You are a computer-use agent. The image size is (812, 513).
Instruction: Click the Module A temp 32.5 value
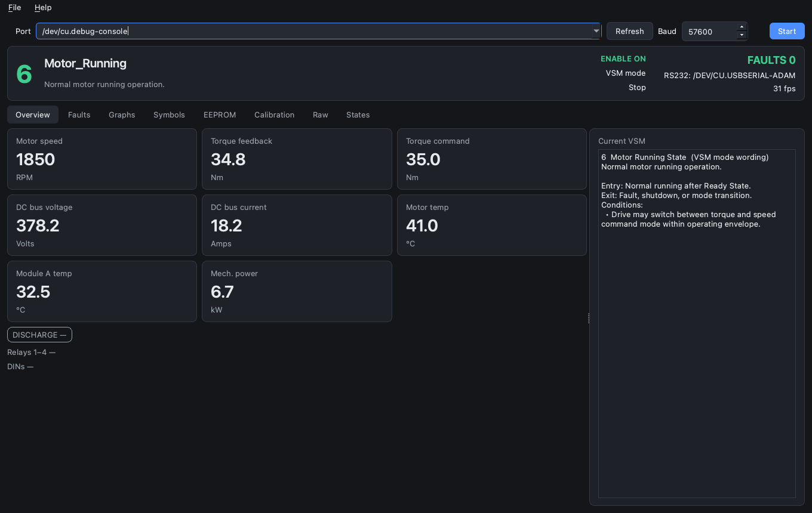pos(33,292)
